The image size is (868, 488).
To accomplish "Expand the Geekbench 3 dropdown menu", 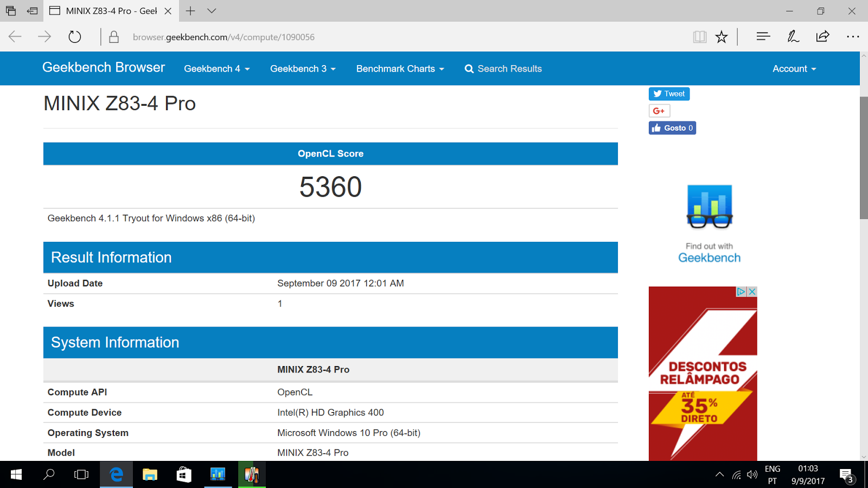I will coord(303,69).
